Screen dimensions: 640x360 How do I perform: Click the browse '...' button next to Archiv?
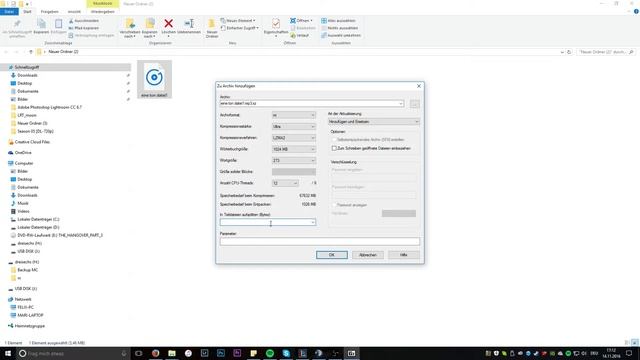[x=414, y=104]
